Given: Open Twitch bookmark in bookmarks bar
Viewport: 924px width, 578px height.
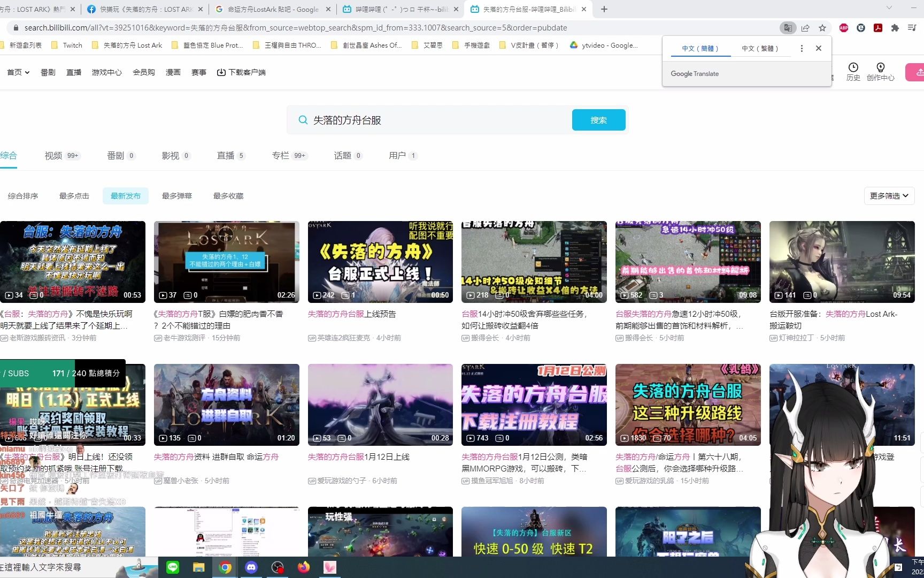Looking at the screenshot, I should point(67,45).
